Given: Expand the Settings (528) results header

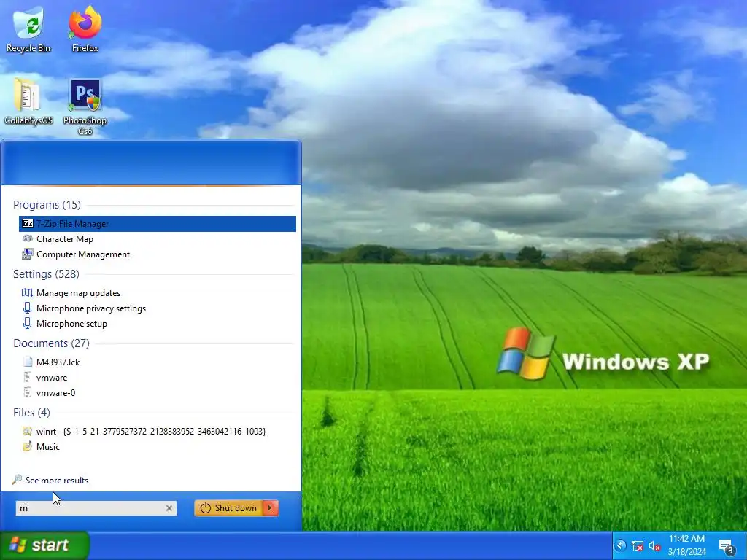Looking at the screenshot, I should click(46, 274).
